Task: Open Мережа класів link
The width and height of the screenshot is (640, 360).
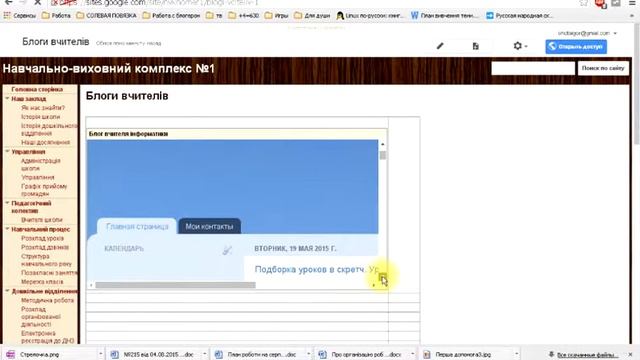Action: click(x=42, y=282)
